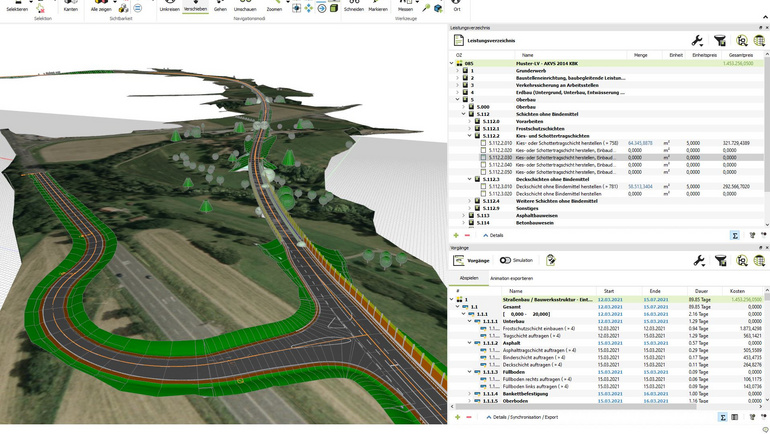The height and width of the screenshot is (434, 770).
Task: Collapse the 5.112.2 Kies- und Schottertragschichten node
Action: [469, 136]
